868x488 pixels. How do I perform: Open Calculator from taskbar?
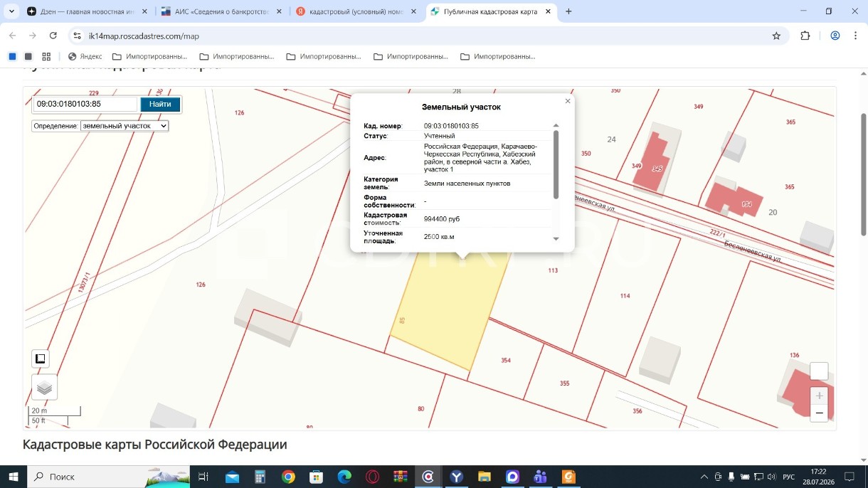(260, 477)
